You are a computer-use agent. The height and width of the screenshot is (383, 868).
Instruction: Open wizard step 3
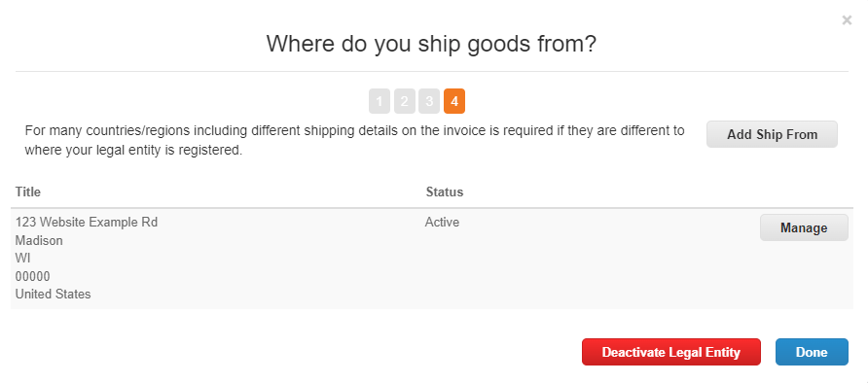pyautogui.click(x=429, y=101)
